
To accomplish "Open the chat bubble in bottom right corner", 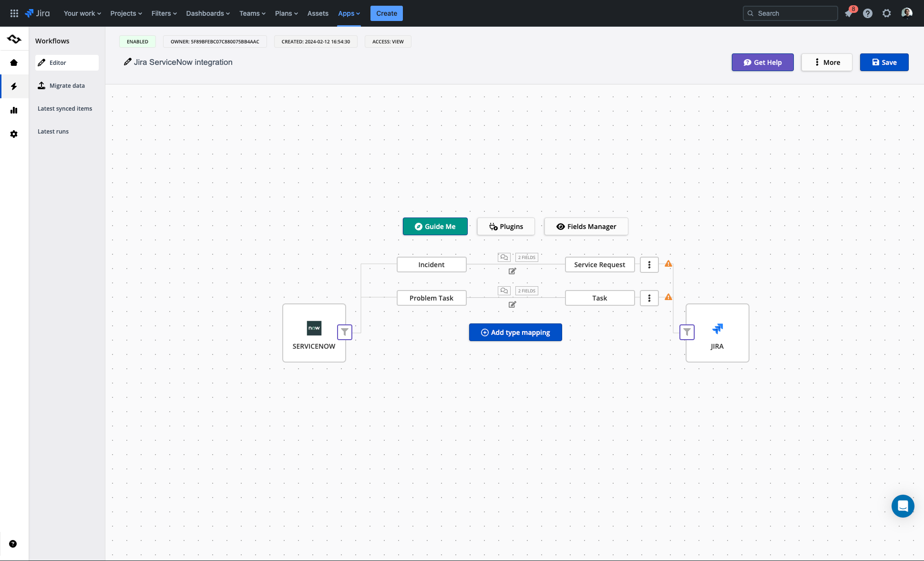I will pyautogui.click(x=903, y=506).
